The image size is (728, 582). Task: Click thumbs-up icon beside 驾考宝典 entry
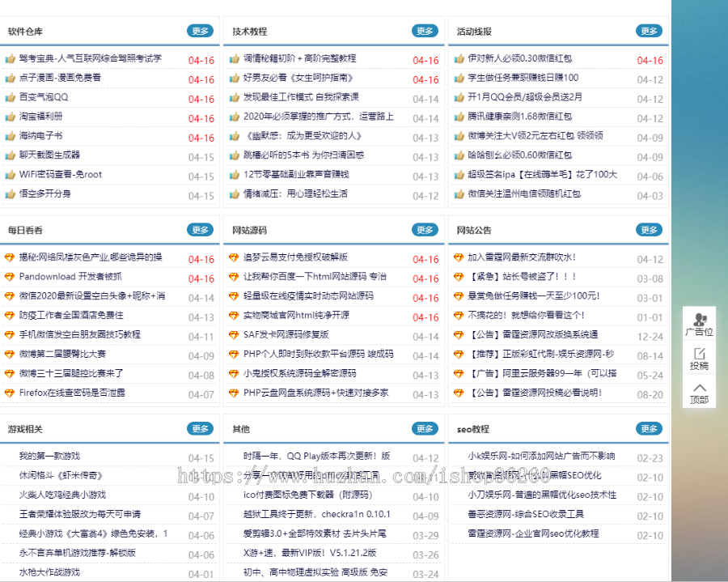(10, 60)
